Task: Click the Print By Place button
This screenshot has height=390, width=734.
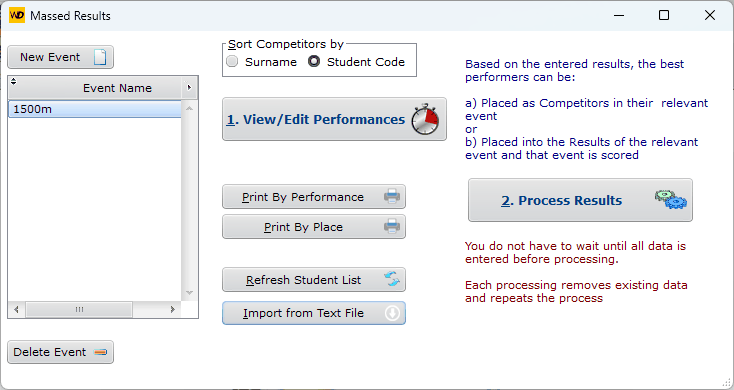Action: coord(314,227)
